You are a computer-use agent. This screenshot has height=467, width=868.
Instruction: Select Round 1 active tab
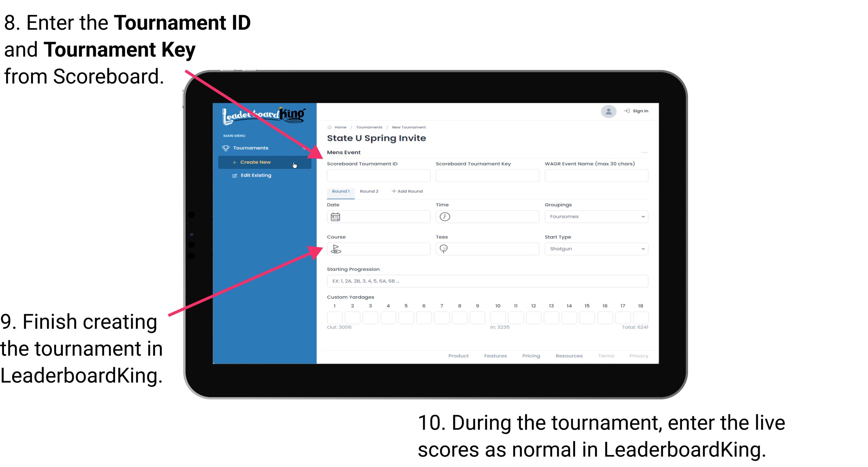[x=340, y=191]
